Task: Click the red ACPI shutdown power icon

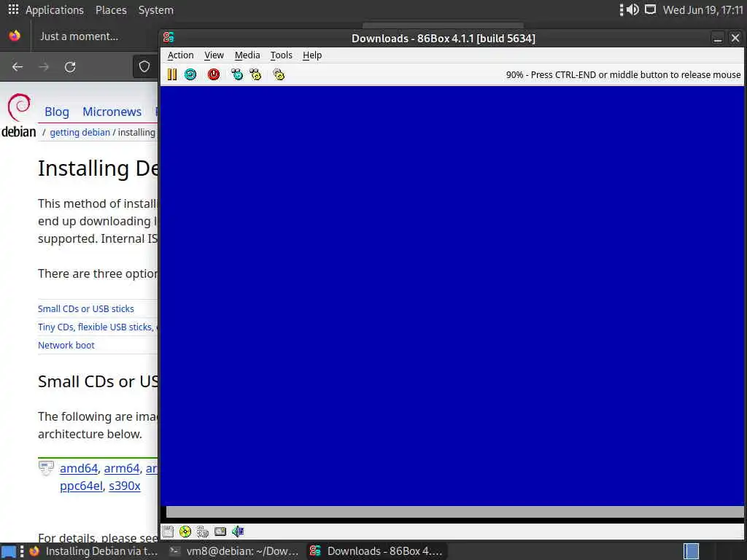Action: click(x=214, y=74)
